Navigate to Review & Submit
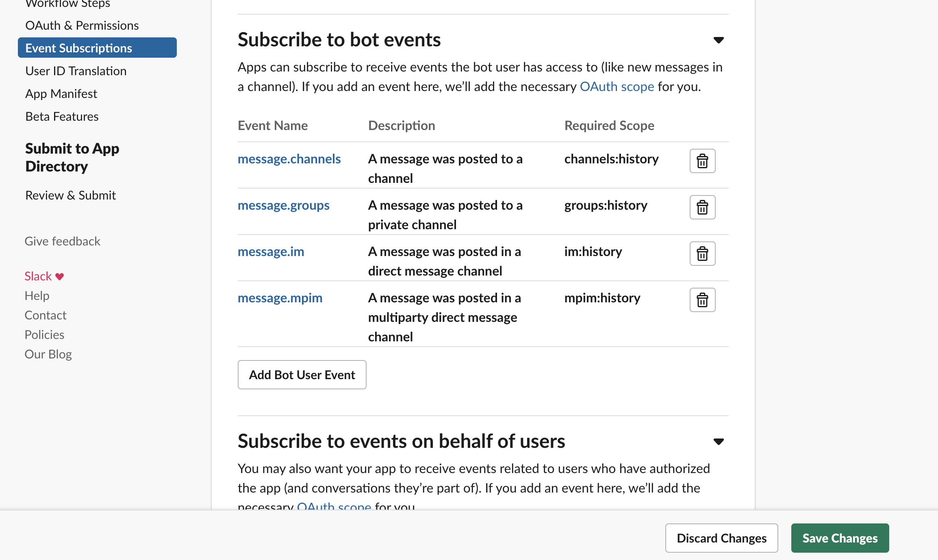938x560 pixels. click(x=70, y=195)
